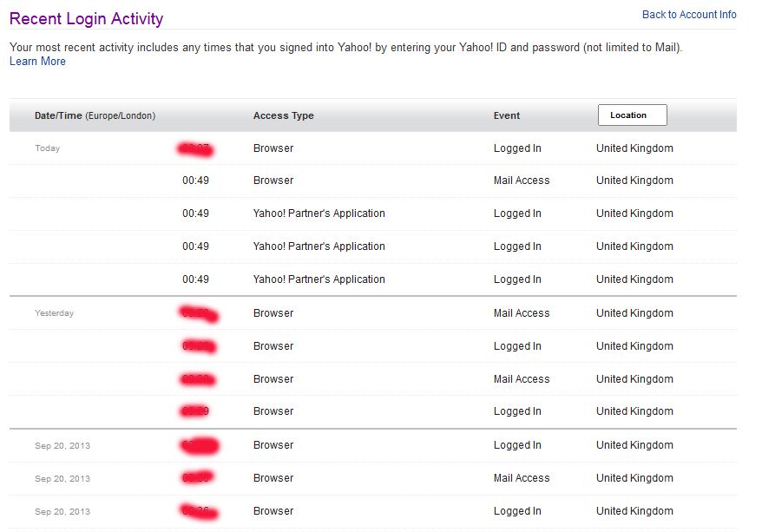This screenshot has width=762, height=532.
Task: Select the Yesterday date label
Action: click(x=54, y=313)
